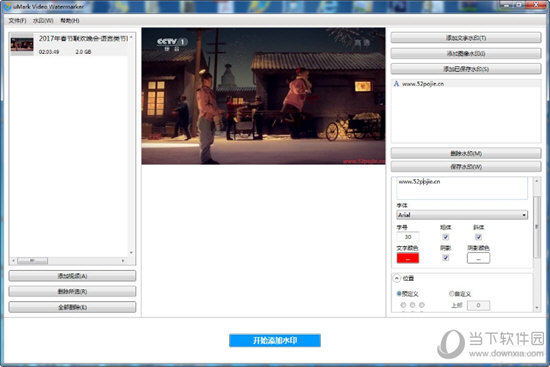Image resolution: width=550 pixels, height=367 pixels.
Task: Click 添加已保存水印(S) button
Action: (x=466, y=69)
